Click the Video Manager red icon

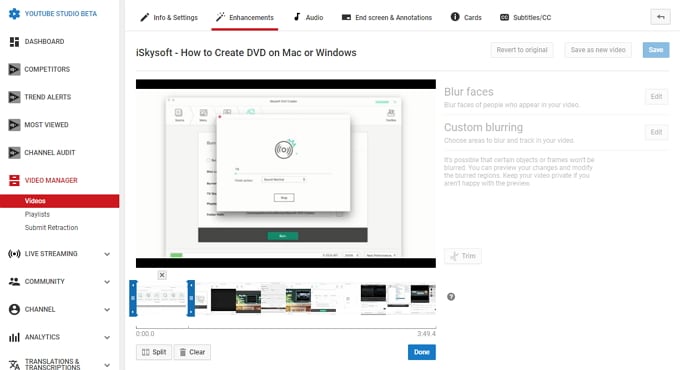click(x=14, y=180)
